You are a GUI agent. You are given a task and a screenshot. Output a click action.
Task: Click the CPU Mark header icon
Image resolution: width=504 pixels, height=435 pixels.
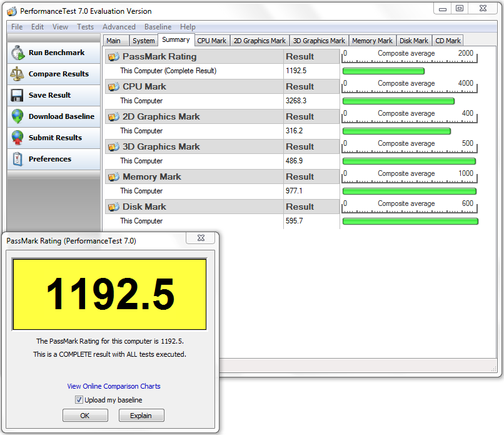(x=113, y=86)
